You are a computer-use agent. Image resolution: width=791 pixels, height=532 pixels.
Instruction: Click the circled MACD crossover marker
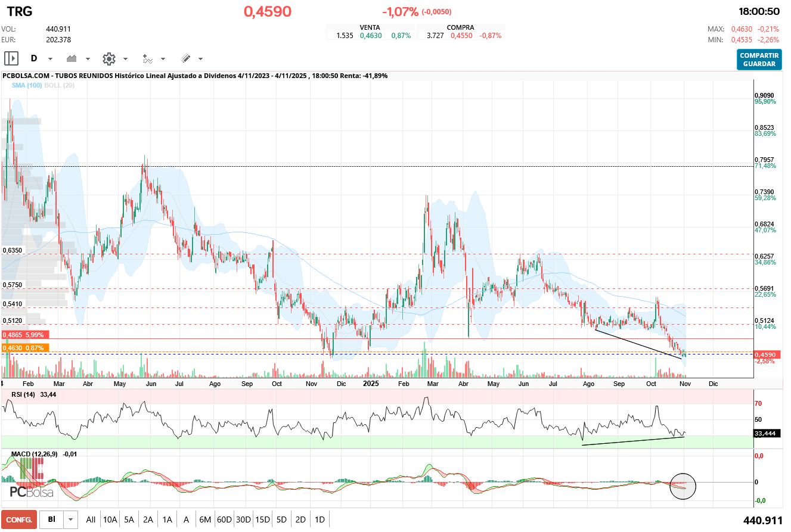[x=683, y=486]
